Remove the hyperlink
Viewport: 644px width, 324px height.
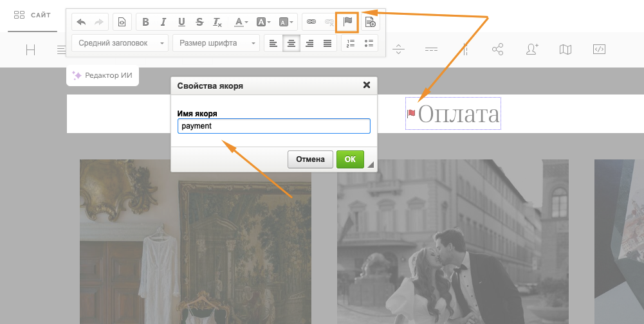pos(329,22)
